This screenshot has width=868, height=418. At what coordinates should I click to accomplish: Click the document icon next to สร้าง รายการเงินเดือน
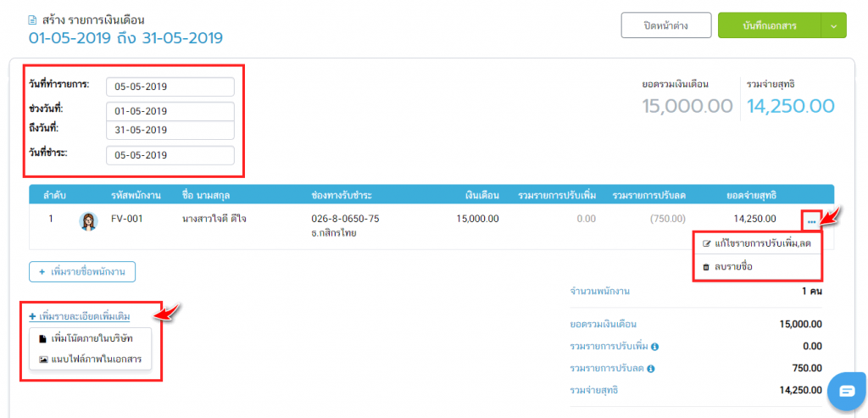[32, 20]
